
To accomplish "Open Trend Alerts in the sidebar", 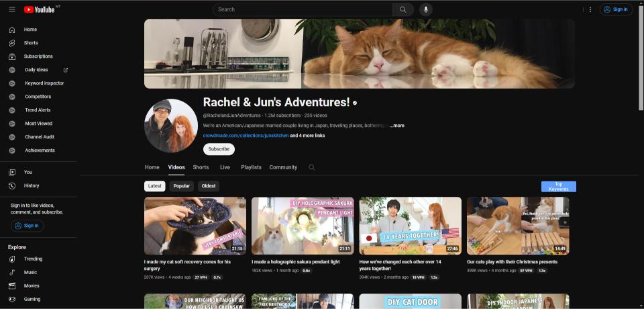I will [38, 110].
